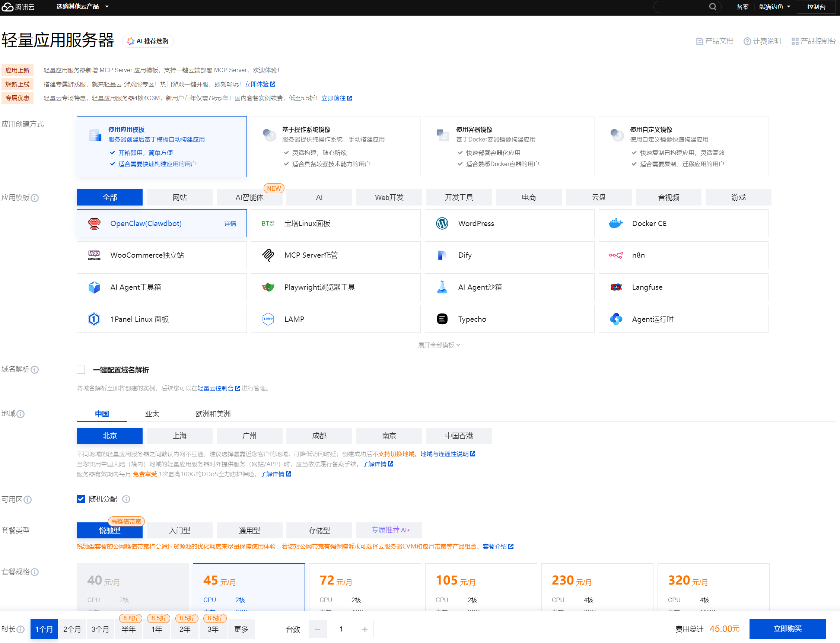Increase server count with plus button
This screenshot has width=840, height=643.
(x=365, y=629)
